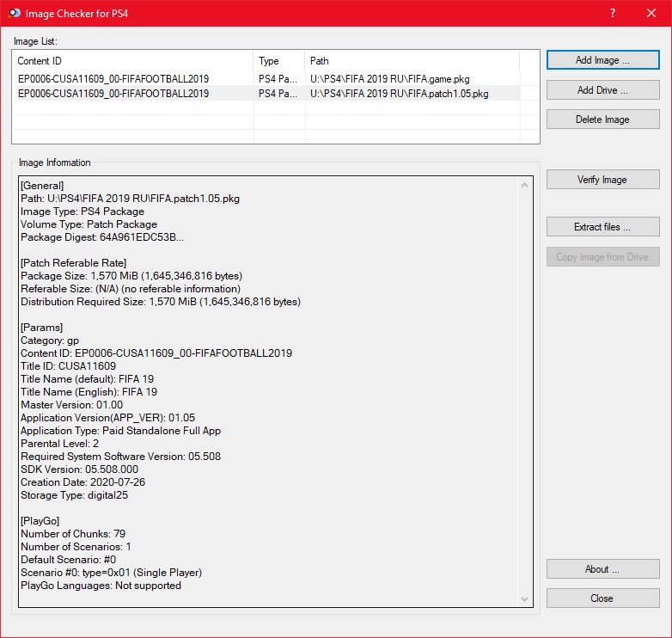Click the PlayGo Languages: Not supported line

tap(101, 586)
